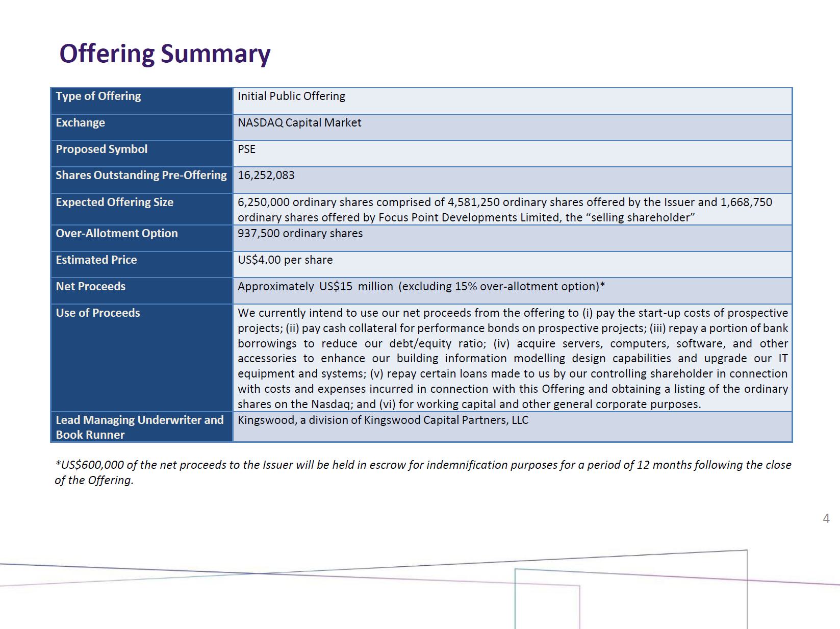The image size is (840, 629).
Task: Select the Proposed Symbol row label
Action: [101, 149]
